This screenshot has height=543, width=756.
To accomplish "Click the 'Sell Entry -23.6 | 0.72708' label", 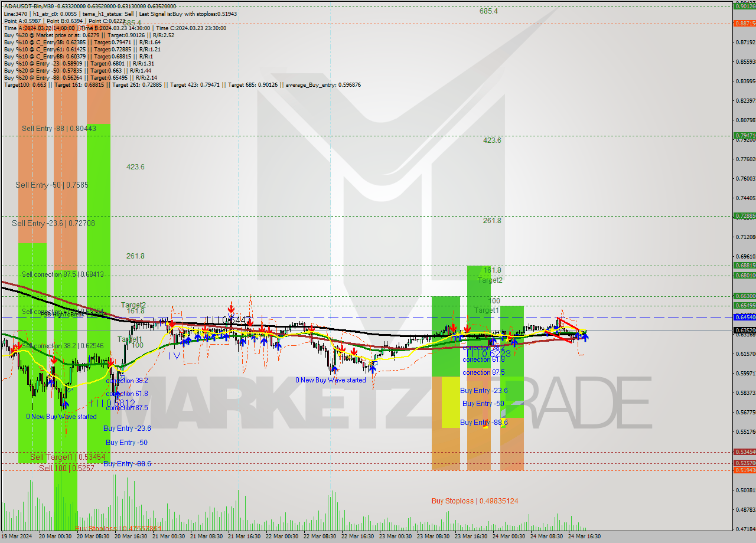I will click(53, 223).
